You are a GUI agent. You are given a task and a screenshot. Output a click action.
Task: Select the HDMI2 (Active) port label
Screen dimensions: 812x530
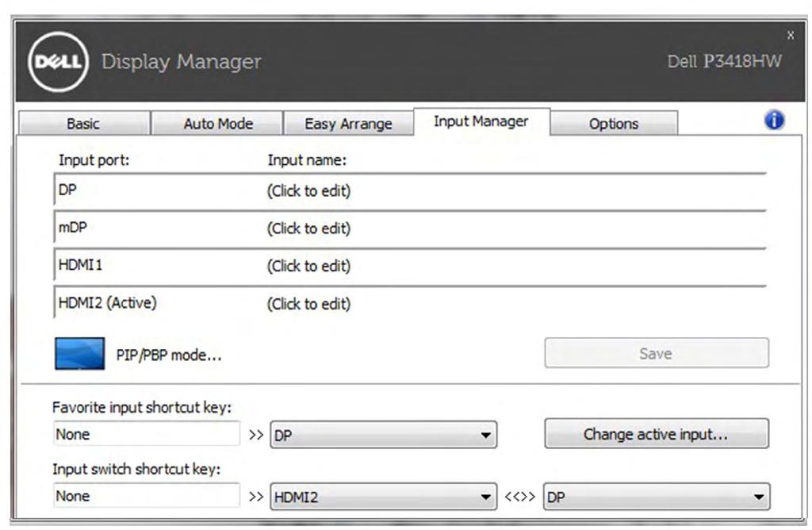(107, 302)
